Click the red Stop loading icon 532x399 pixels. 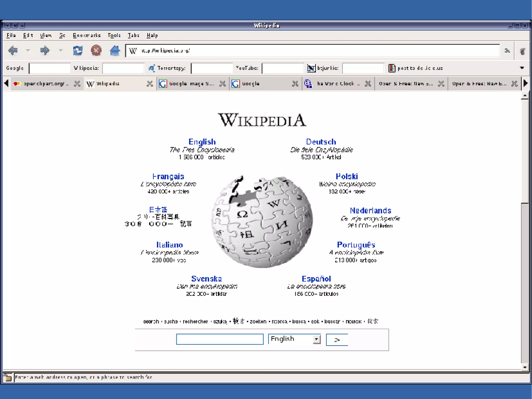pos(96,50)
